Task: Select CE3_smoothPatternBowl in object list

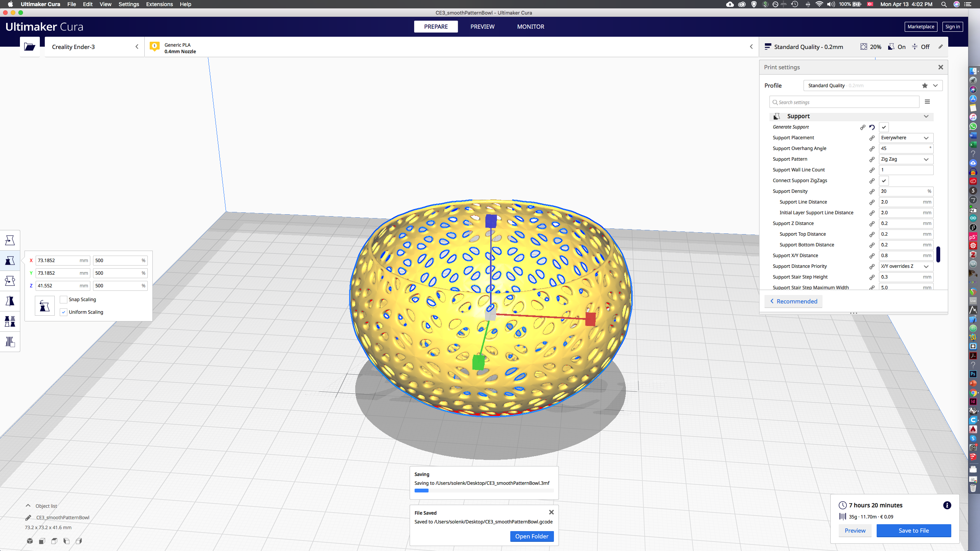Action: click(63, 518)
